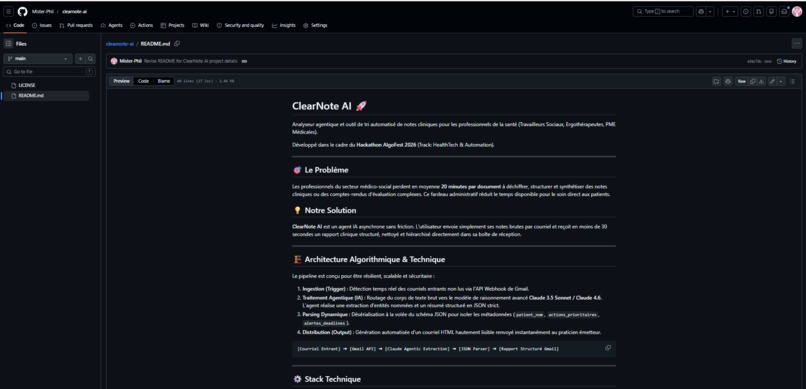
Task: Open the more file actions ellipsis button
Action: [x=797, y=44]
